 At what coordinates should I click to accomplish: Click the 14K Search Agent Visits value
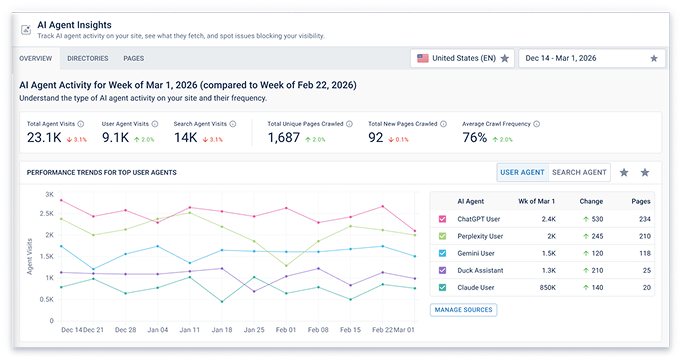186,138
